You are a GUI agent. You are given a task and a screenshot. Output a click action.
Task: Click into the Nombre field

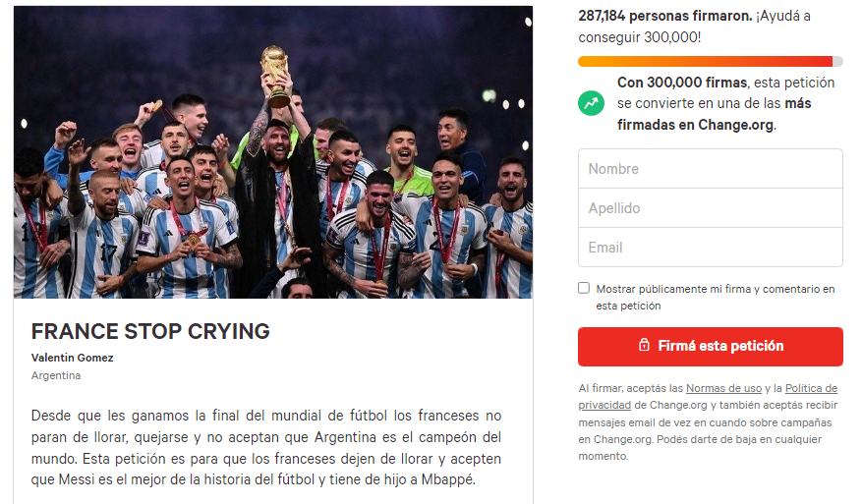(x=711, y=169)
